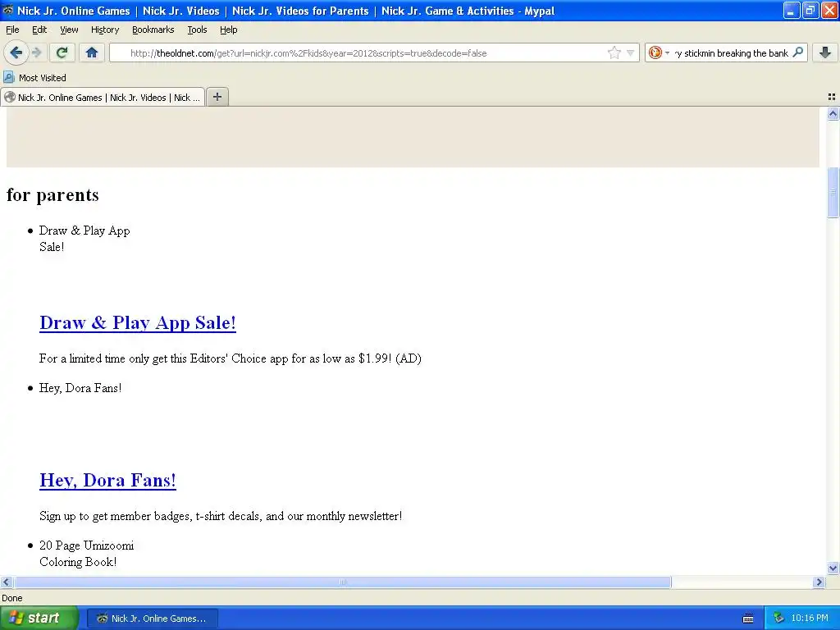
Task: Click the vertical scrollbar down arrow
Action: 833,568
